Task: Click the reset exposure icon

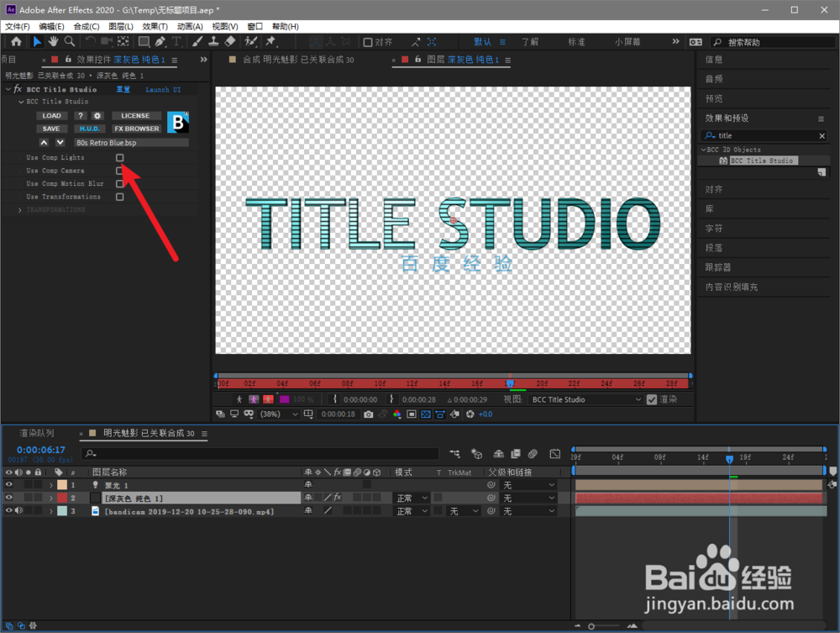Action: 470,414
